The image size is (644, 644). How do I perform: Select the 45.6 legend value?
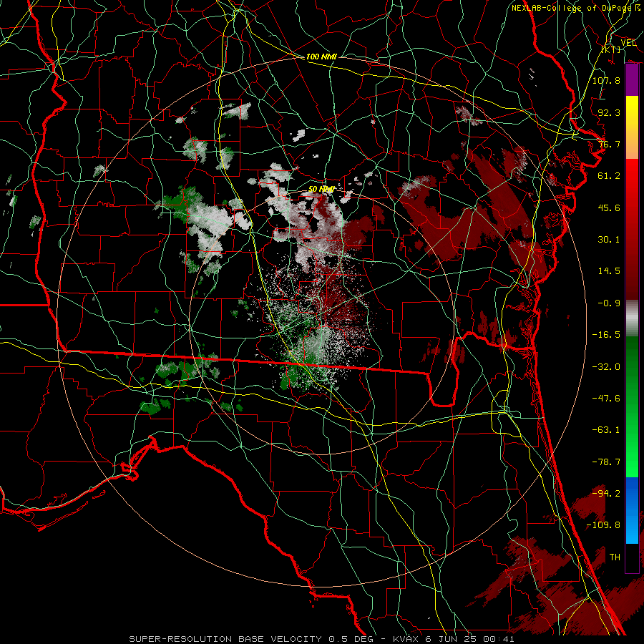609,208
